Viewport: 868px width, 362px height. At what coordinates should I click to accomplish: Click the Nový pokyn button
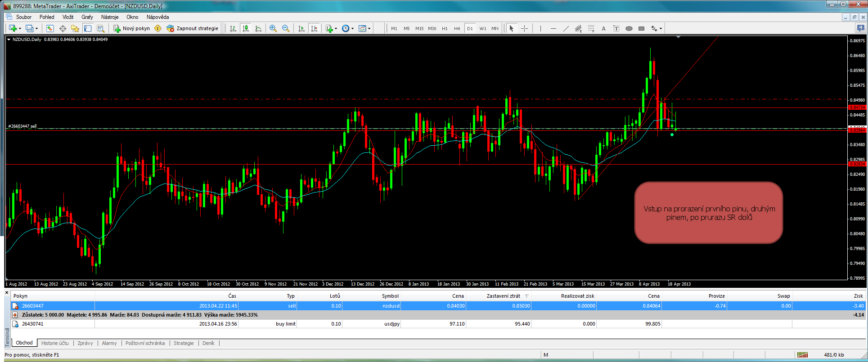(x=131, y=28)
